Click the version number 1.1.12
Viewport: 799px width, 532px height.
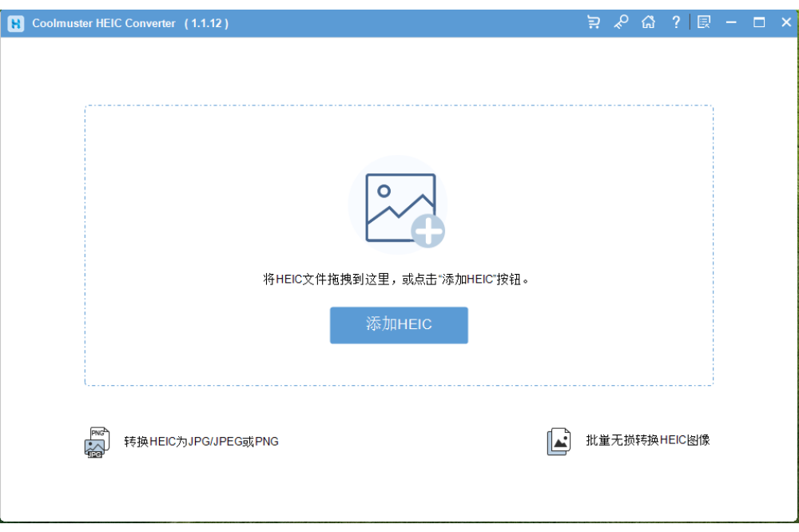click(x=206, y=23)
